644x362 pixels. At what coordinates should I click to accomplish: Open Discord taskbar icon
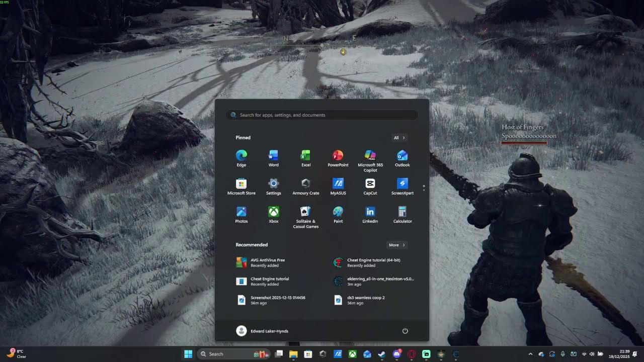396,354
